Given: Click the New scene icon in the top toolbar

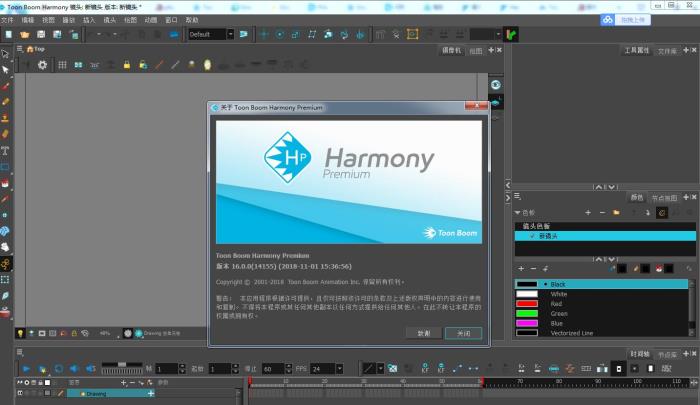Looking at the screenshot, I should coord(8,34).
